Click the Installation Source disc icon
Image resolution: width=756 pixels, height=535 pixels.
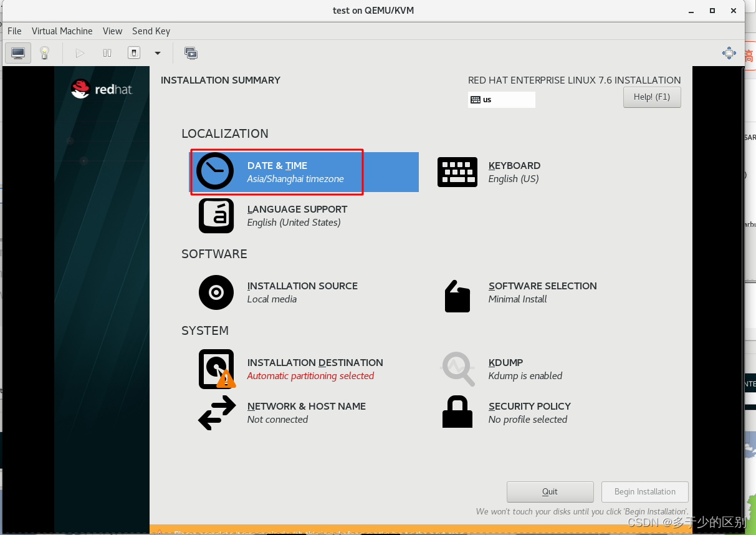point(216,292)
